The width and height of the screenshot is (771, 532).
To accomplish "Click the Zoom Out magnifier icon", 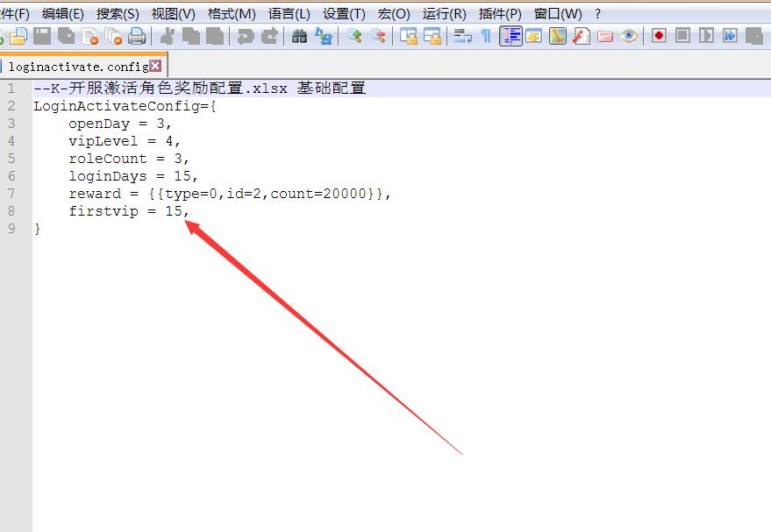I will (x=377, y=36).
